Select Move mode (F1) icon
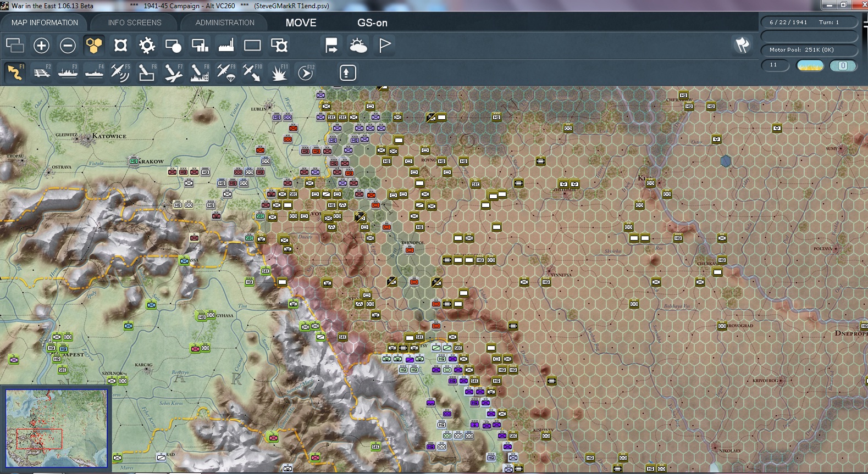The height and width of the screenshot is (474, 868). click(x=15, y=73)
